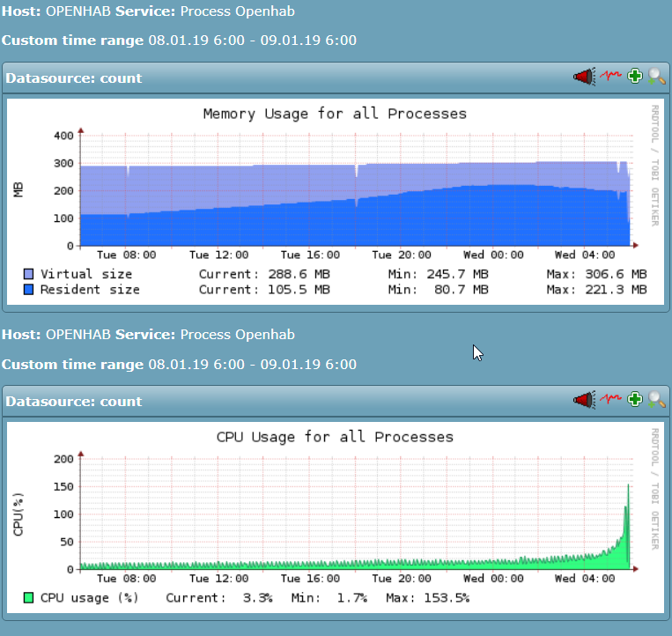672x636 pixels.
Task: Click the 'Resident size' legend label
Action: [90, 289]
